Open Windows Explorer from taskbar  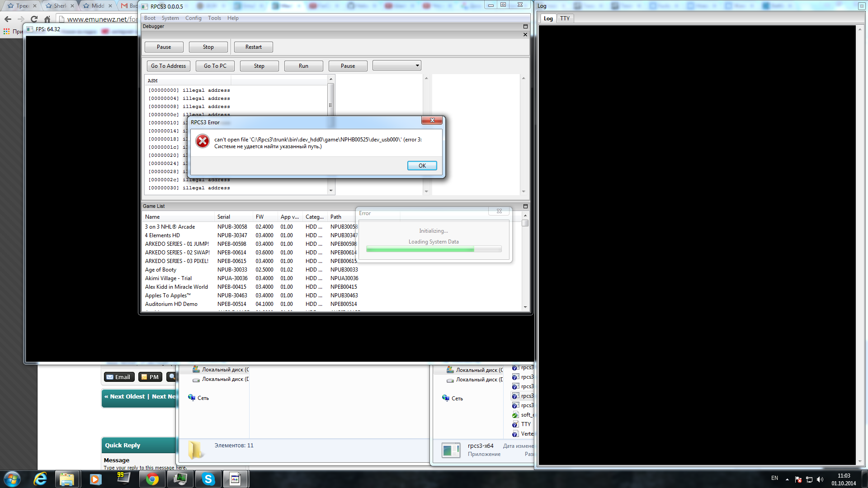67,479
